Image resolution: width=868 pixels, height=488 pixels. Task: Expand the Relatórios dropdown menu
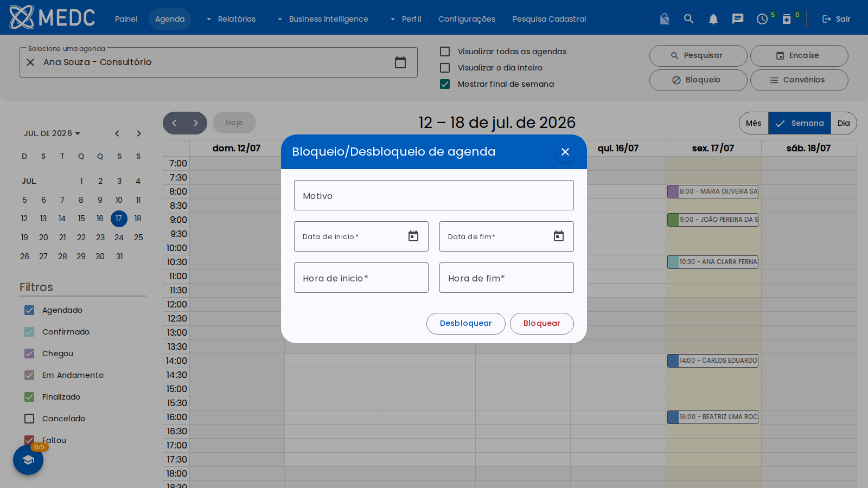pos(231,19)
